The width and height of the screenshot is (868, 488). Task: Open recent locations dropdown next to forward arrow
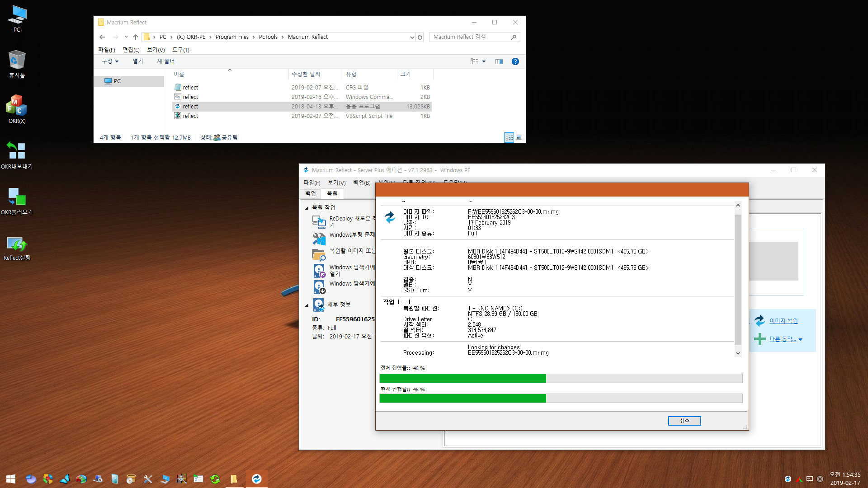click(126, 37)
